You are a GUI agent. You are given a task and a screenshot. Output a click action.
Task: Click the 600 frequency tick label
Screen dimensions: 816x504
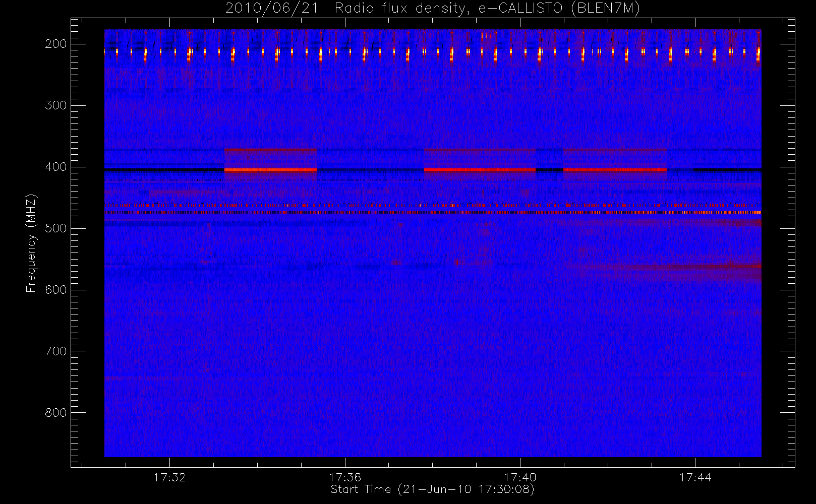[x=56, y=290]
